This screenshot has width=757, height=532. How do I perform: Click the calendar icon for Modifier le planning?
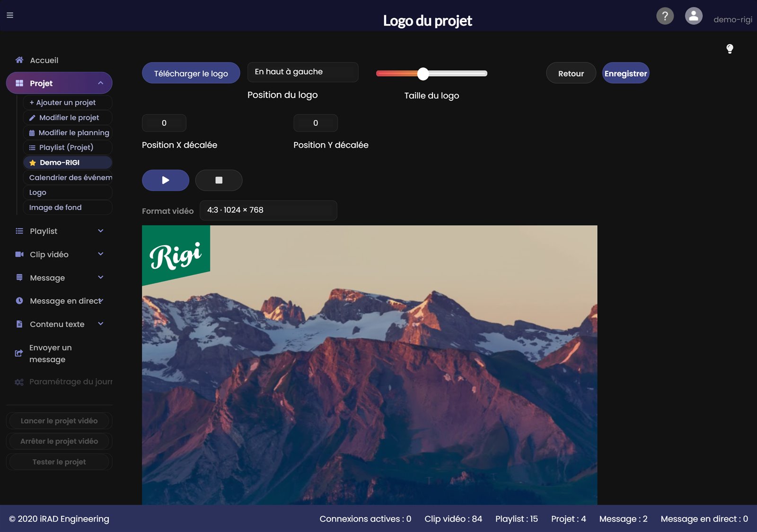32,133
